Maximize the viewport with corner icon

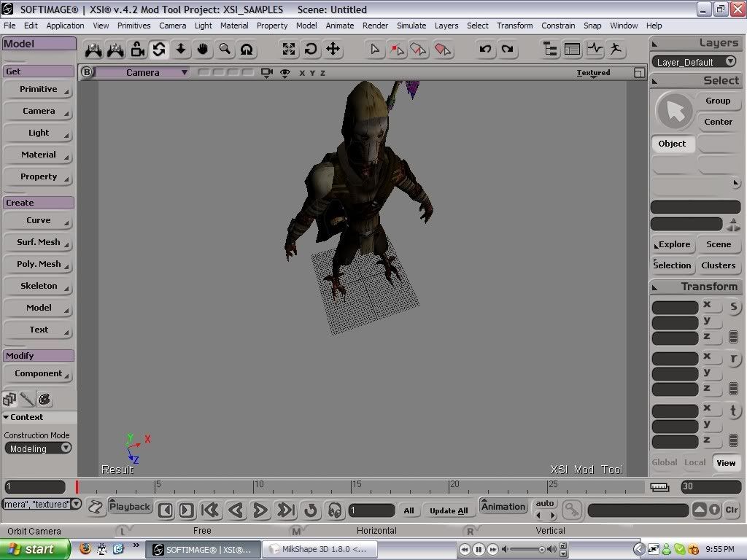tap(639, 73)
